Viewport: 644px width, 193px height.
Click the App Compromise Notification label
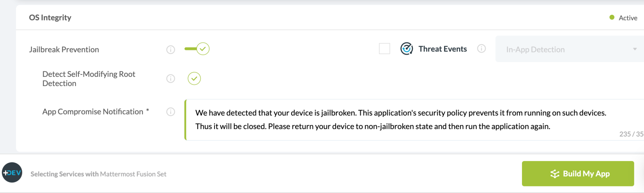click(93, 112)
